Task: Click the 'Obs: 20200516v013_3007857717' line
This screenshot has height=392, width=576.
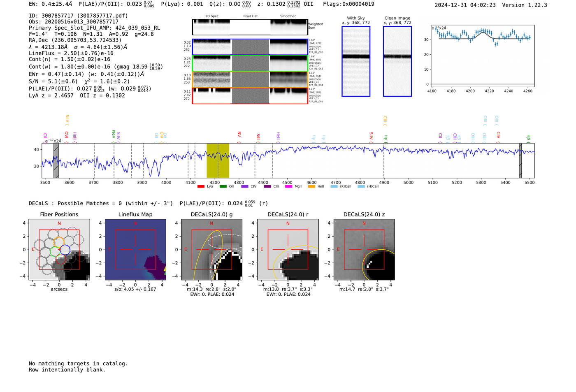Action: [74, 22]
